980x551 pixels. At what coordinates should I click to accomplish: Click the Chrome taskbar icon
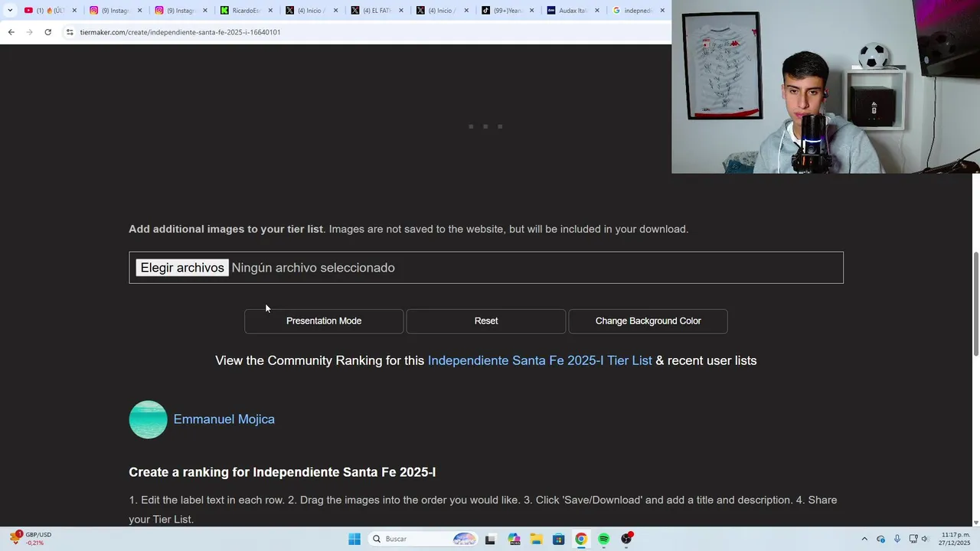581,539
